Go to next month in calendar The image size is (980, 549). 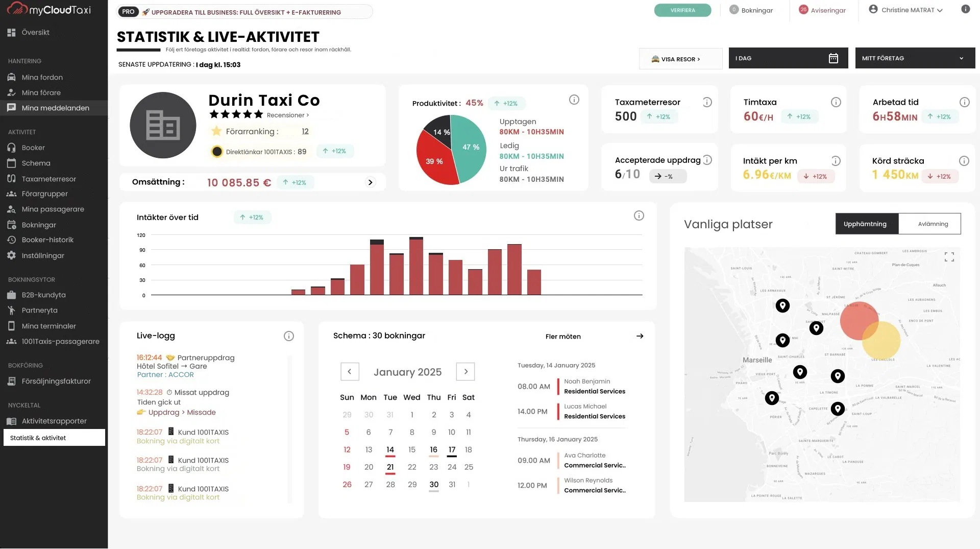coord(465,372)
